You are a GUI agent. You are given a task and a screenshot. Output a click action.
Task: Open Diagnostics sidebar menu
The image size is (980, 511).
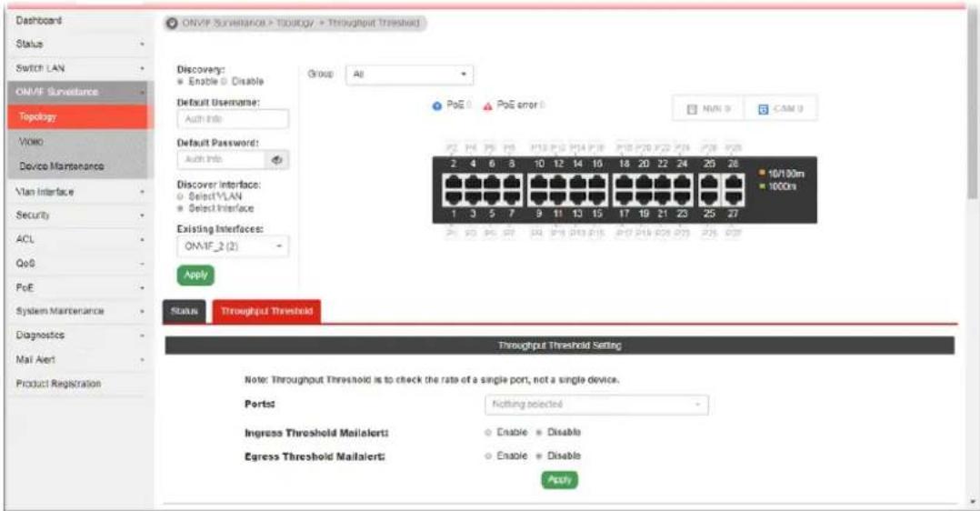tap(78, 336)
